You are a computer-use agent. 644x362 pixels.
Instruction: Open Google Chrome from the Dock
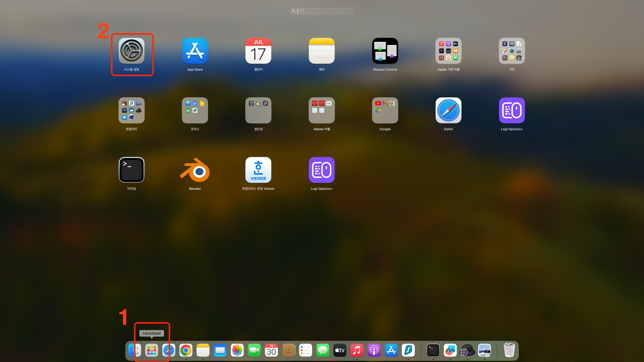(186, 350)
